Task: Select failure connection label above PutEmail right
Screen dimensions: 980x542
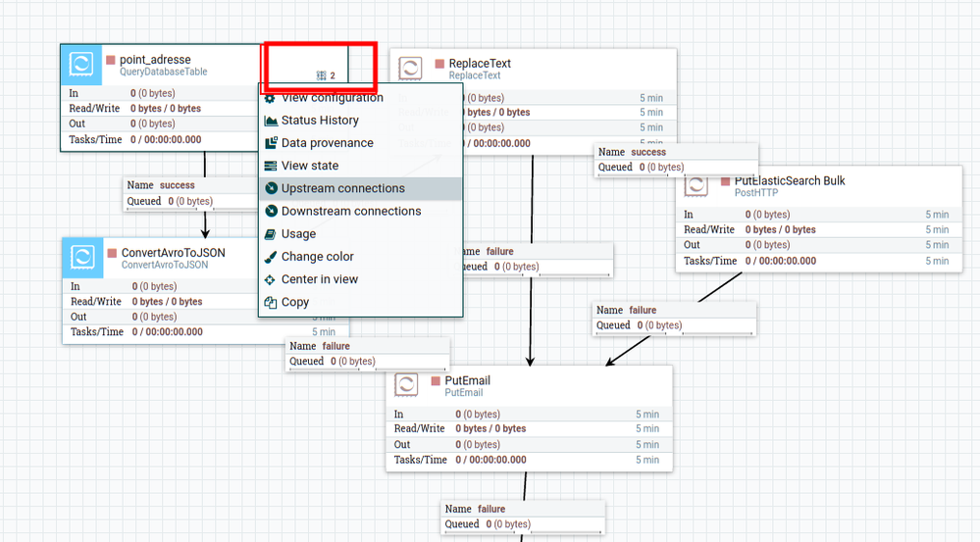Action: point(674,318)
